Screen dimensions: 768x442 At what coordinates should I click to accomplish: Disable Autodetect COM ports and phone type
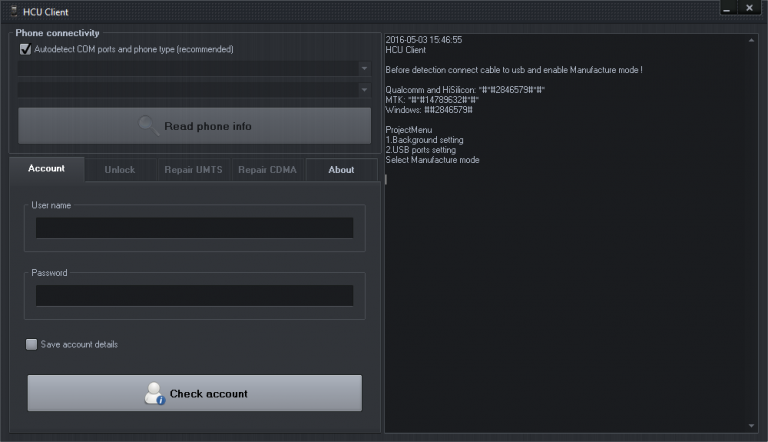25,49
